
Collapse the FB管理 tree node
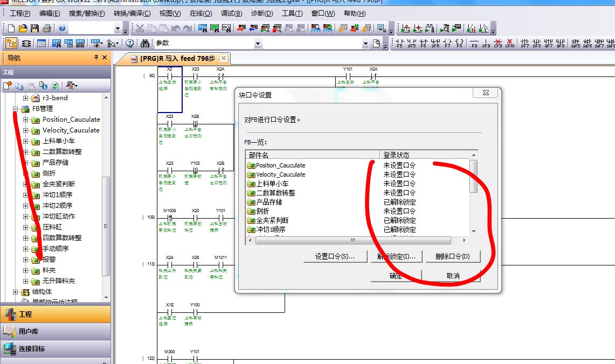tap(16, 109)
